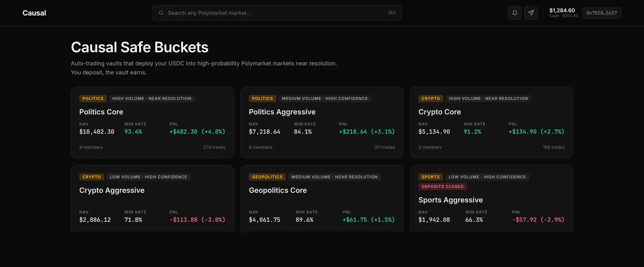The width and height of the screenshot is (644, 267).
Task: Click MEDIUM VOLUME · NEAR RESOLUTION tag
Action: [334, 177]
